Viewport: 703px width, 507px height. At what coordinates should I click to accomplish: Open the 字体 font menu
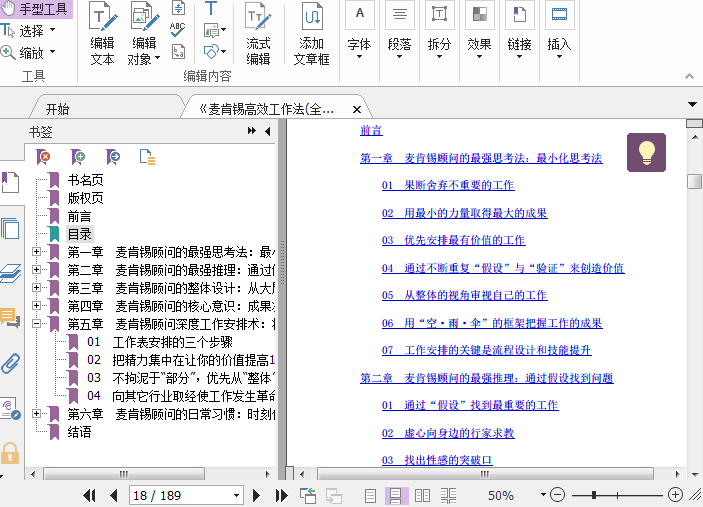360,31
